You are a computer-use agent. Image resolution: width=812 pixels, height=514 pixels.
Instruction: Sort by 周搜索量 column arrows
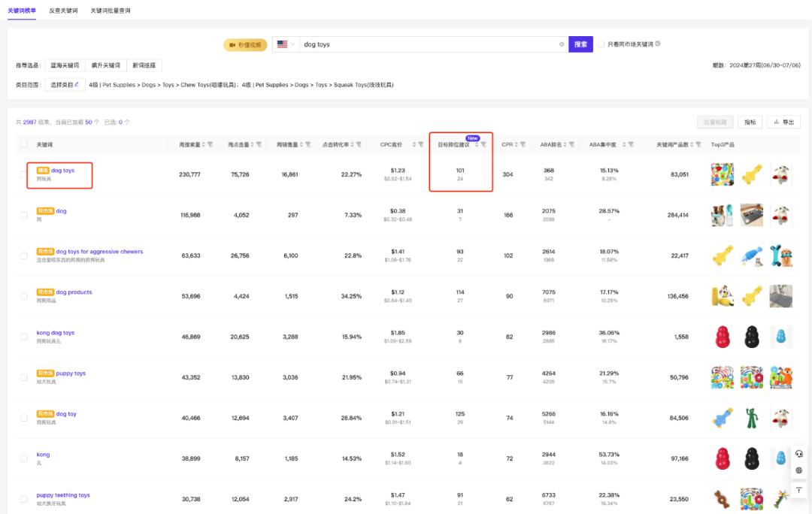coord(204,145)
